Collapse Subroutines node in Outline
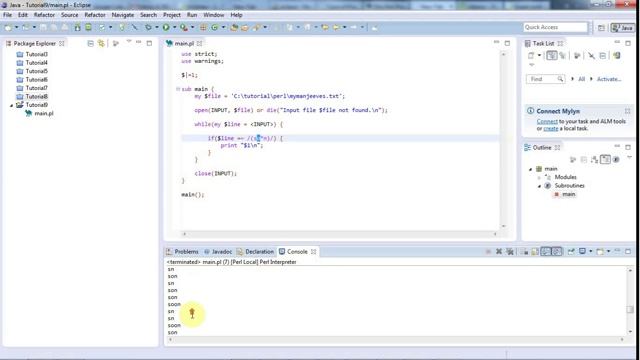The height and width of the screenshot is (360, 640). tap(539, 186)
